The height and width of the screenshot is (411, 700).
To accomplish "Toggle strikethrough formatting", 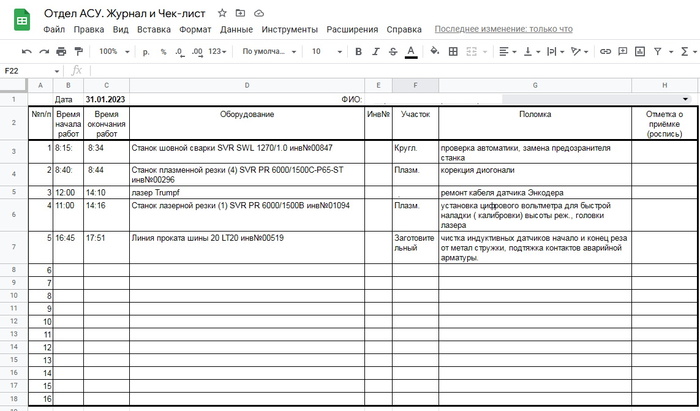I will coord(391,51).
